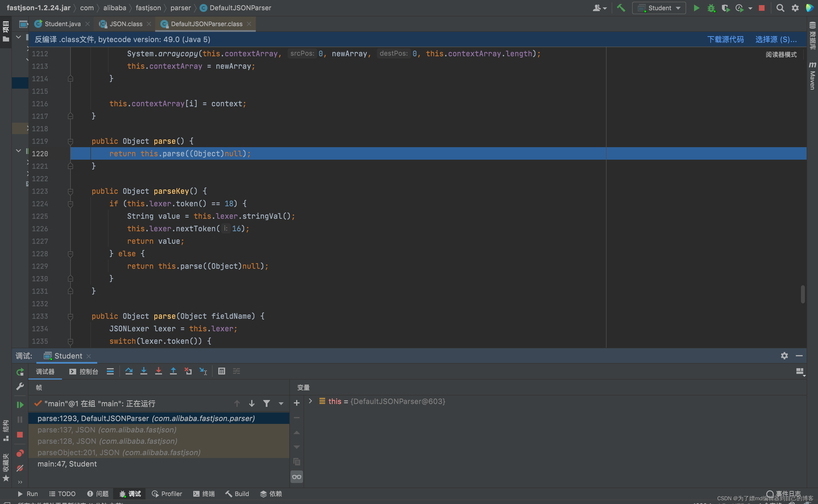
Task: Open Build tool window tab
Action: tap(237, 494)
